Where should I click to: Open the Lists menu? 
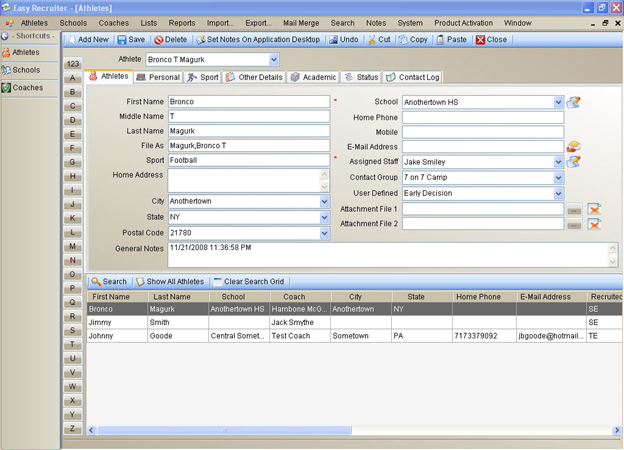(x=148, y=23)
